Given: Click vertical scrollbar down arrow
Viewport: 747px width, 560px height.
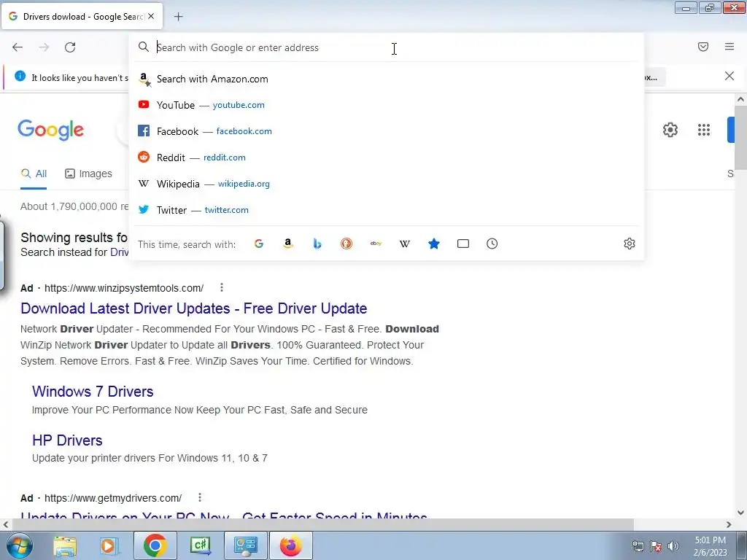Looking at the screenshot, I should 740,513.
